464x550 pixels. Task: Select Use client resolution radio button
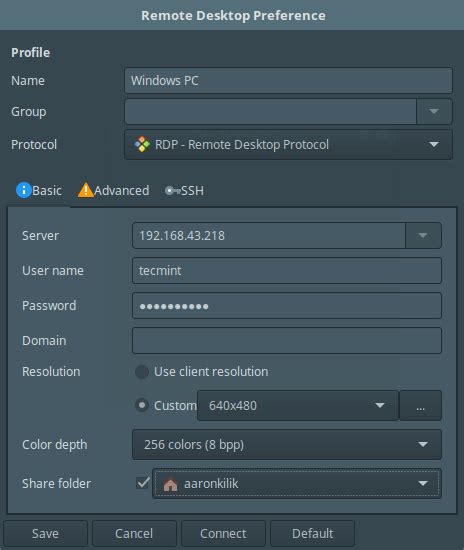(x=142, y=372)
